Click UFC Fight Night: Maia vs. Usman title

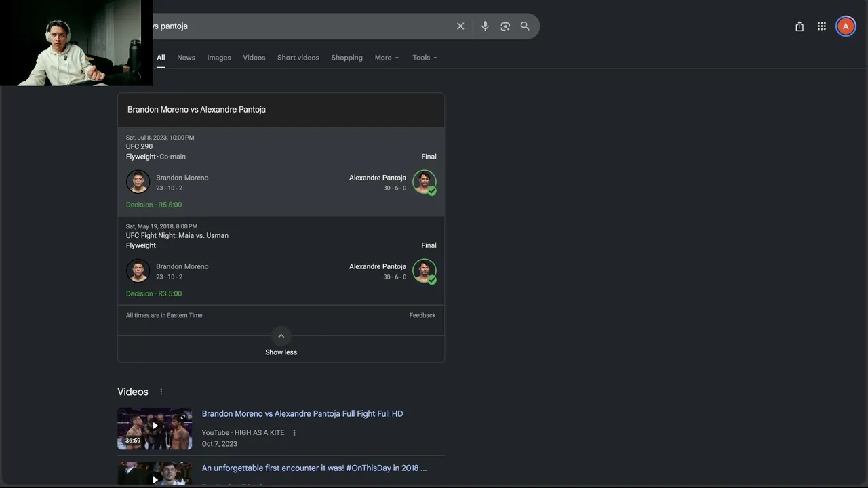(x=177, y=235)
